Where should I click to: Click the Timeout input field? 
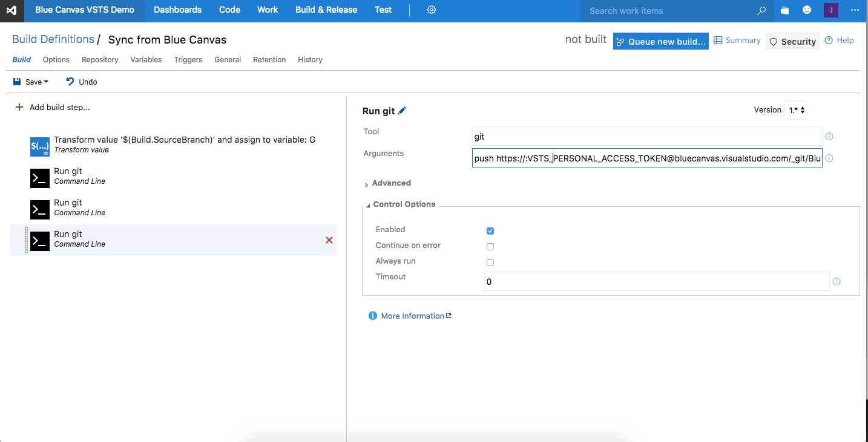[x=657, y=281]
